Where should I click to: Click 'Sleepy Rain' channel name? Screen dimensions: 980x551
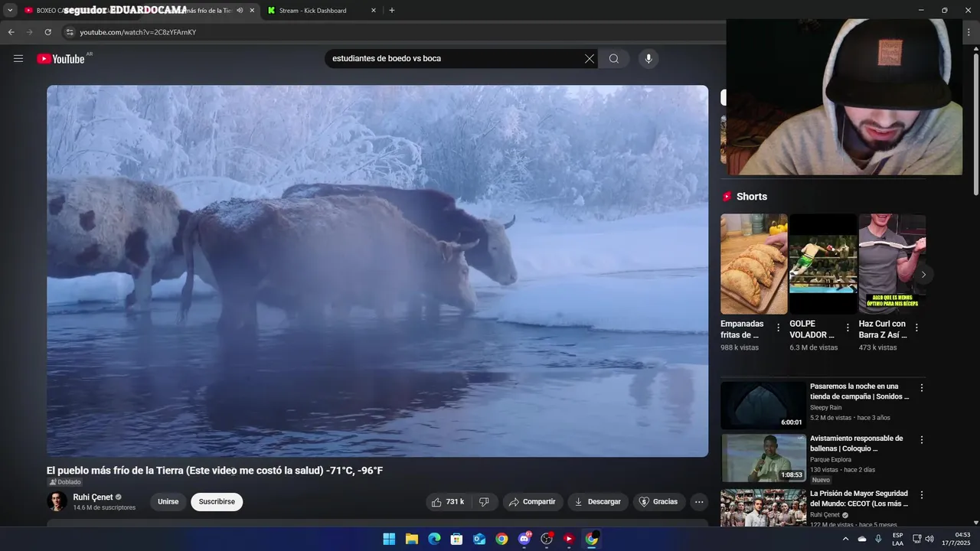[x=825, y=408]
